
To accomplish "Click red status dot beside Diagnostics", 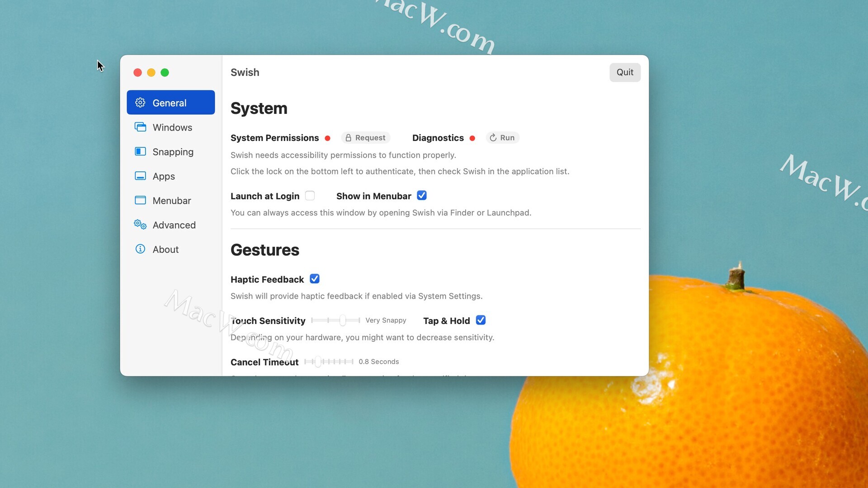I will point(472,138).
